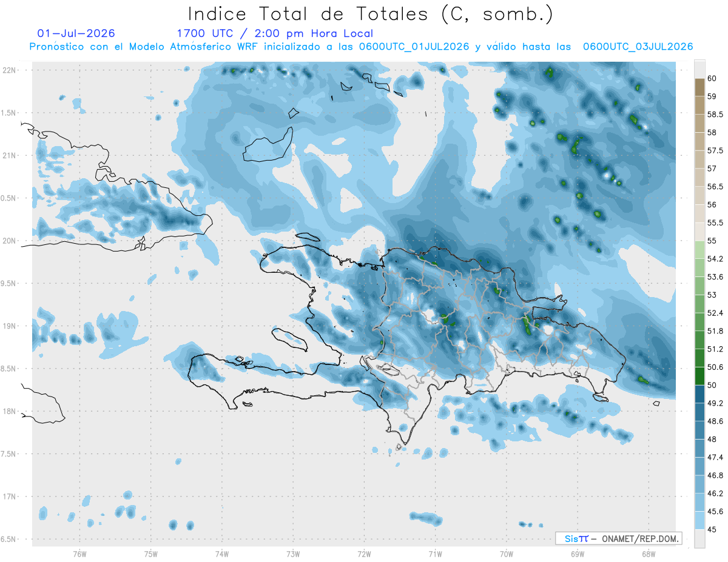Click the "48.6" value on the color scale

tap(715, 421)
